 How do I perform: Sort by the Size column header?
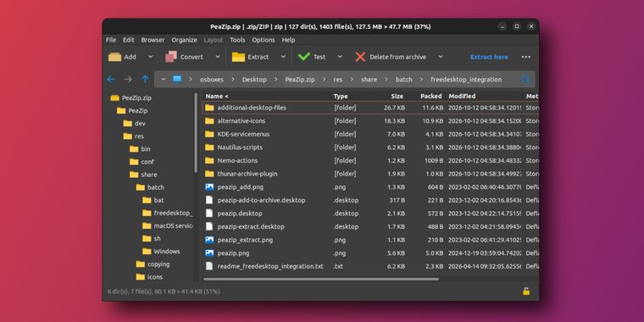[397, 96]
